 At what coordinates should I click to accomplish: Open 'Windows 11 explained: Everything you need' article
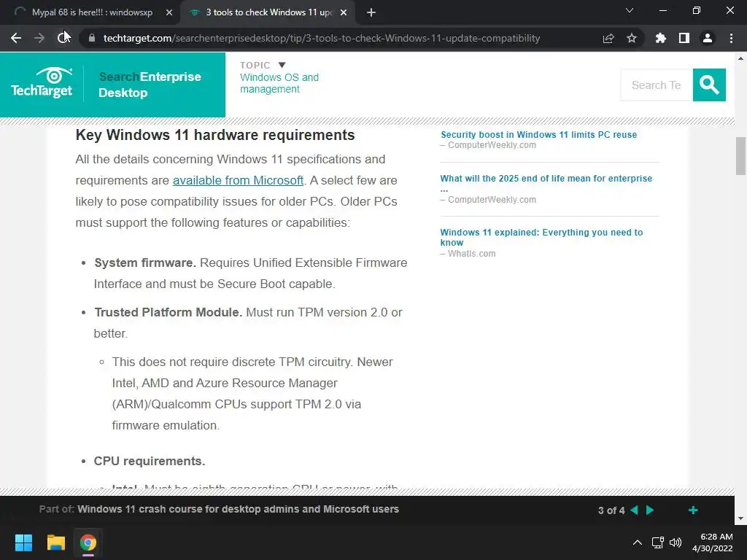pyautogui.click(x=541, y=237)
